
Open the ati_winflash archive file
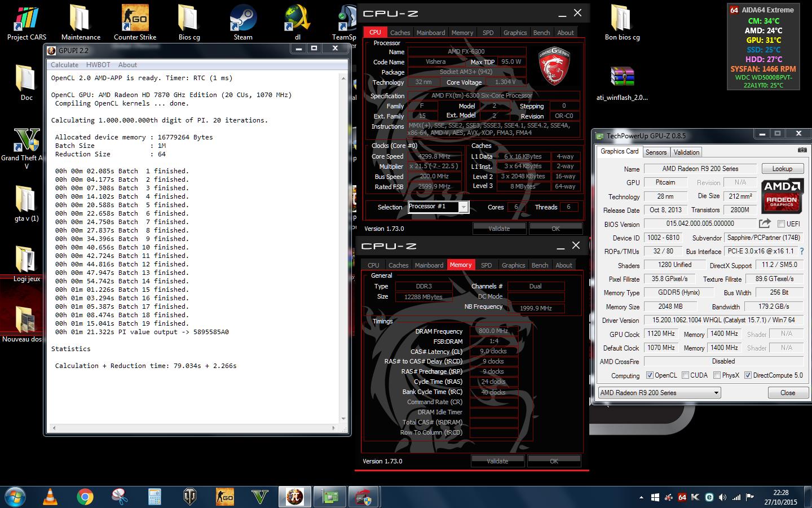click(622, 84)
